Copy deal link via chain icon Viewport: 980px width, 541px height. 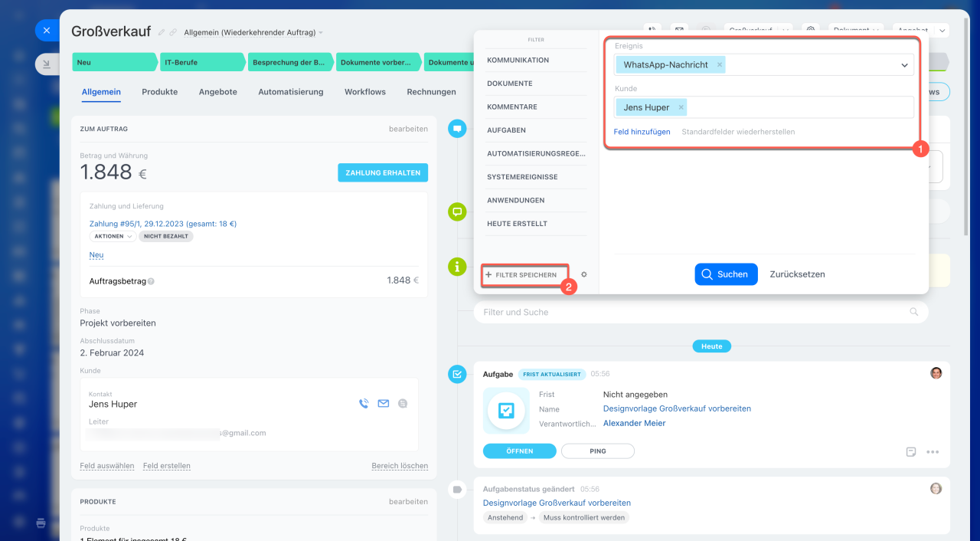point(173,32)
